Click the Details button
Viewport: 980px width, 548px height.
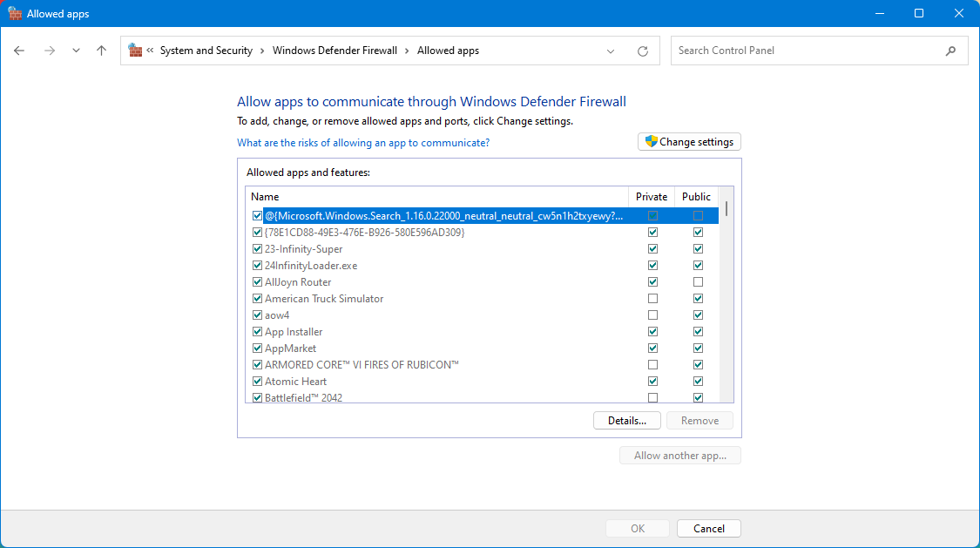tap(627, 421)
